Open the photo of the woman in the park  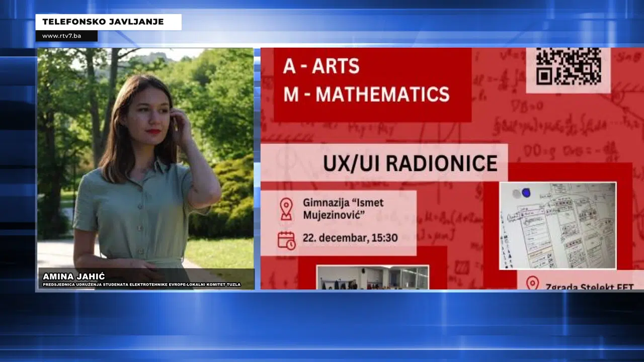[146, 168]
